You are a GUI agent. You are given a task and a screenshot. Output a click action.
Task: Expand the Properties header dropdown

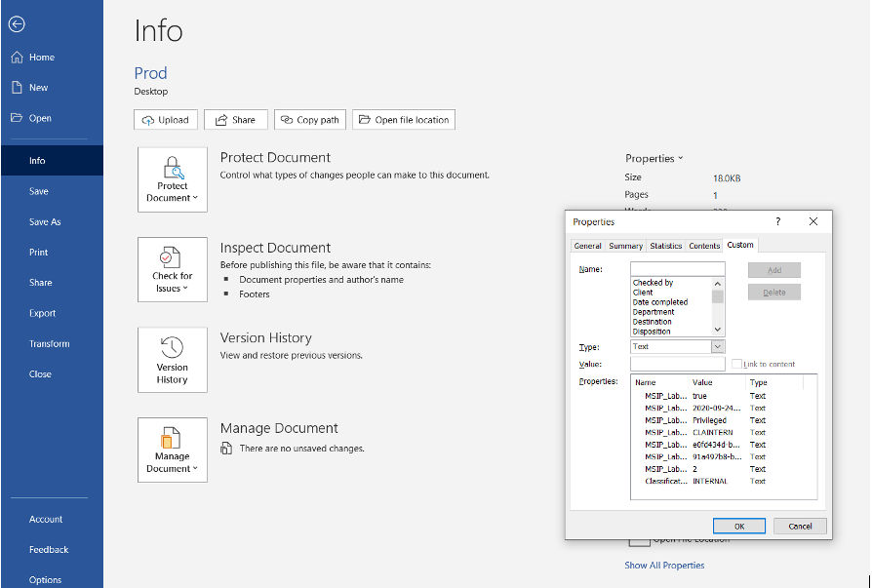pos(654,158)
